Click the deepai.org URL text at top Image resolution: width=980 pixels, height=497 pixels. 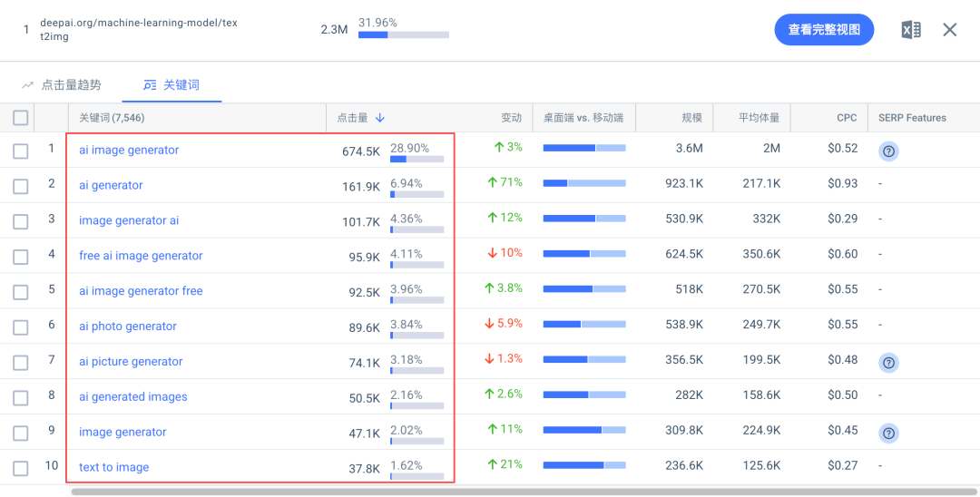(138, 29)
